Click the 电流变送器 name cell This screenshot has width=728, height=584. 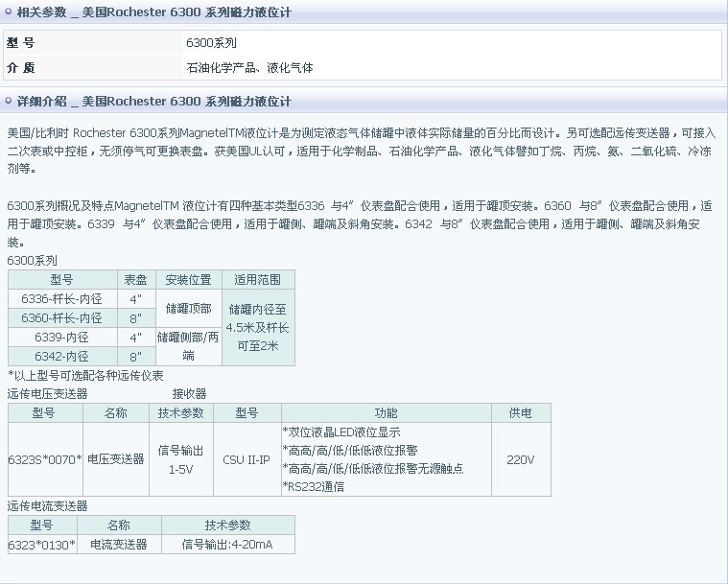pos(119,544)
